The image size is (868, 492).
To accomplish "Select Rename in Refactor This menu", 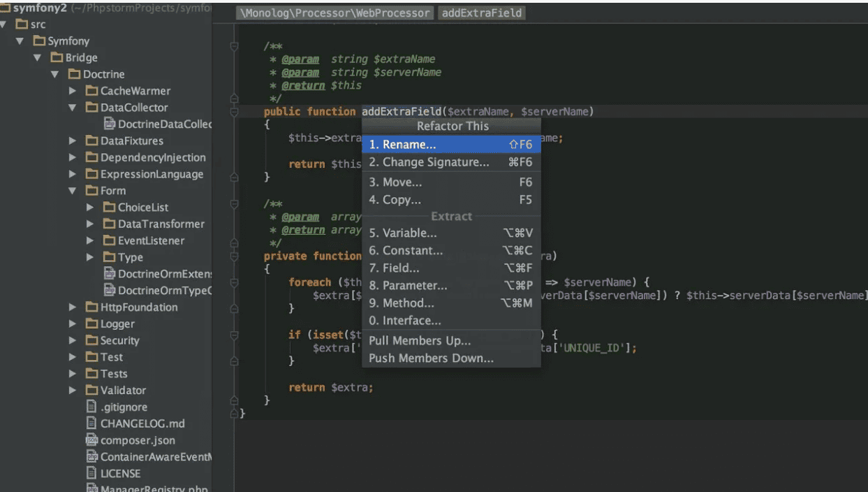I will 451,145.
